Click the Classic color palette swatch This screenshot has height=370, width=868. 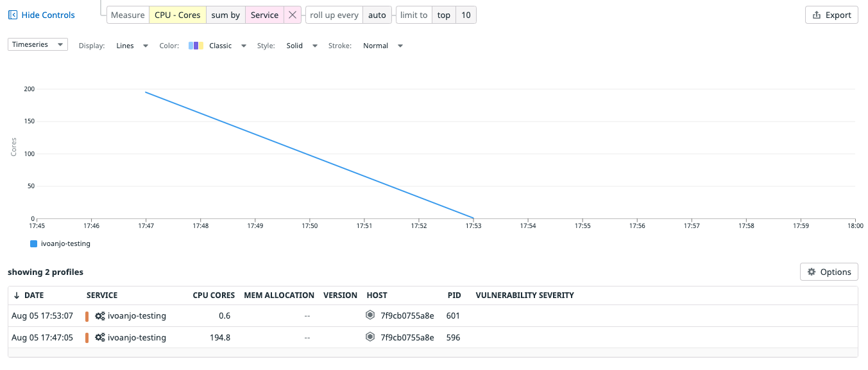point(196,46)
